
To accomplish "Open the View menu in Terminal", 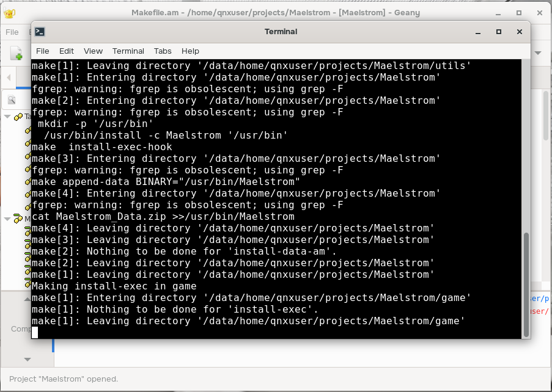I will tap(93, 51).
